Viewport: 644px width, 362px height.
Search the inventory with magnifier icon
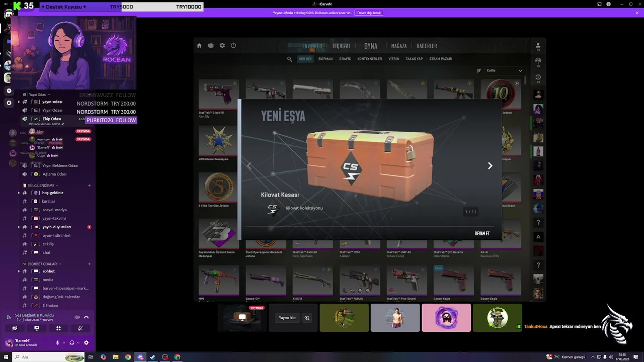[290, 59]
